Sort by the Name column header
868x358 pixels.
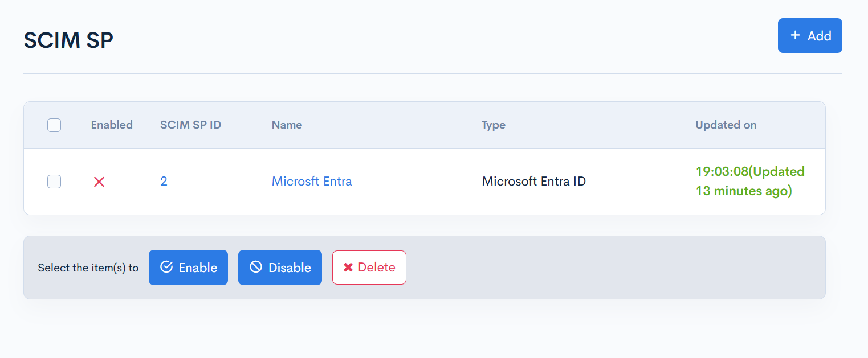tap(287, 125)
